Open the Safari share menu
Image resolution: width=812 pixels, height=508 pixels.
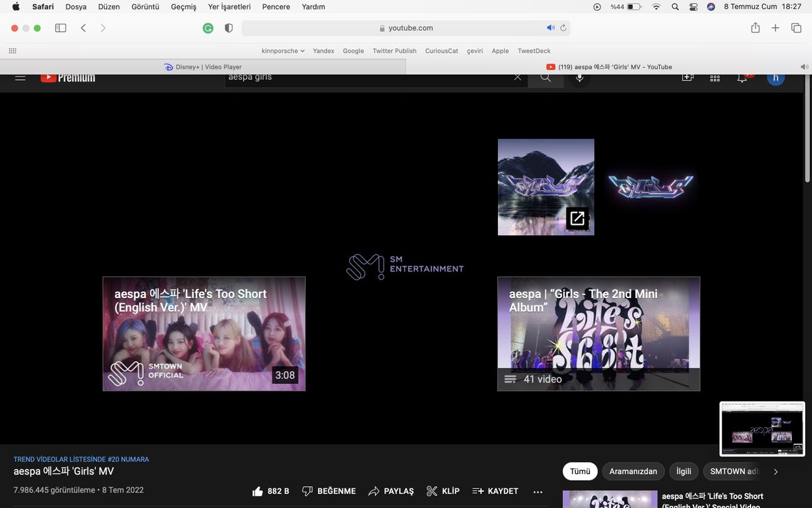(x=755, y=28)
